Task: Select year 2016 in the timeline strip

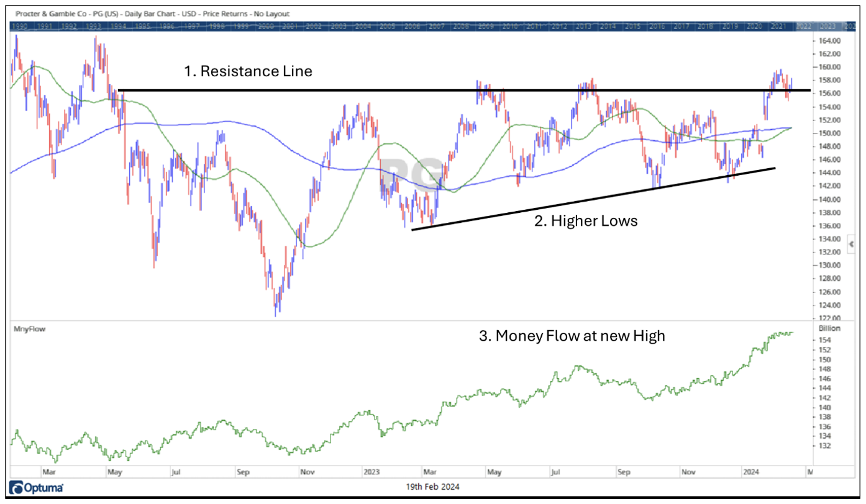Action: 656,27
